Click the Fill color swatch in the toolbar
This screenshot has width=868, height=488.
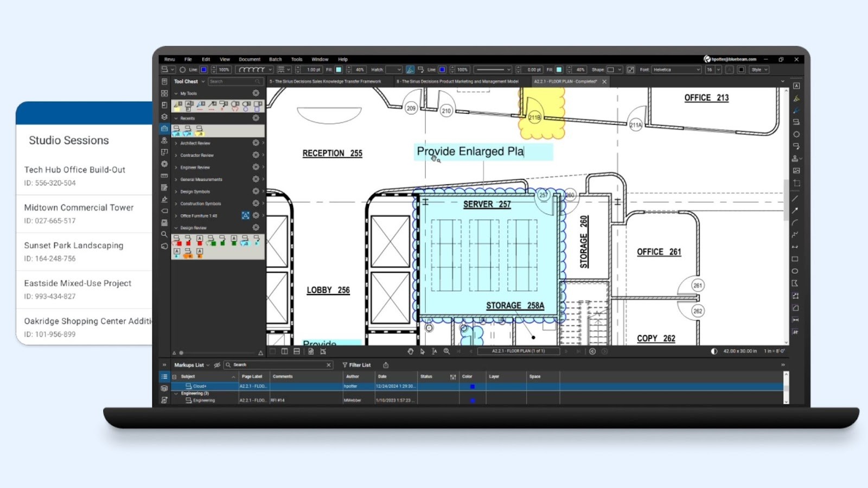[x=338, y=69]
